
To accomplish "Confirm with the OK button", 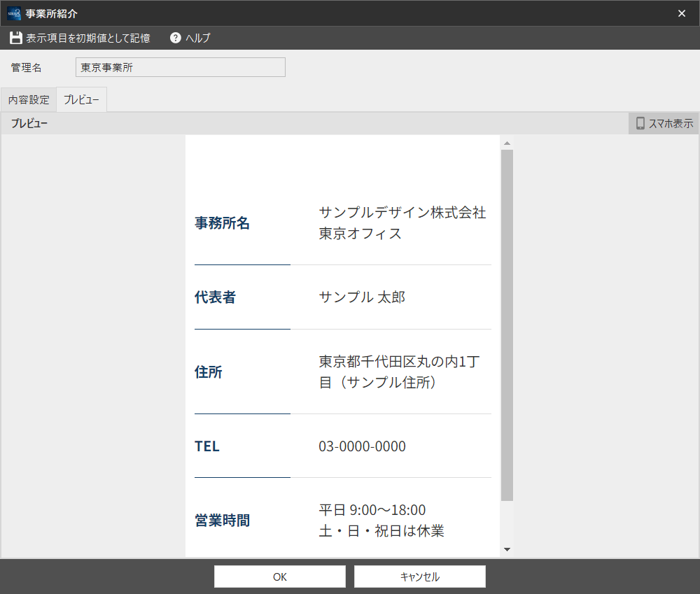I will coord(280,577).
